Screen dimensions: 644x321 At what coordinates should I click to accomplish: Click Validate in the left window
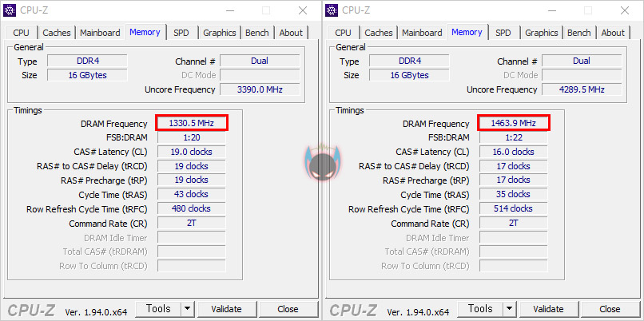tap(226, 309)
